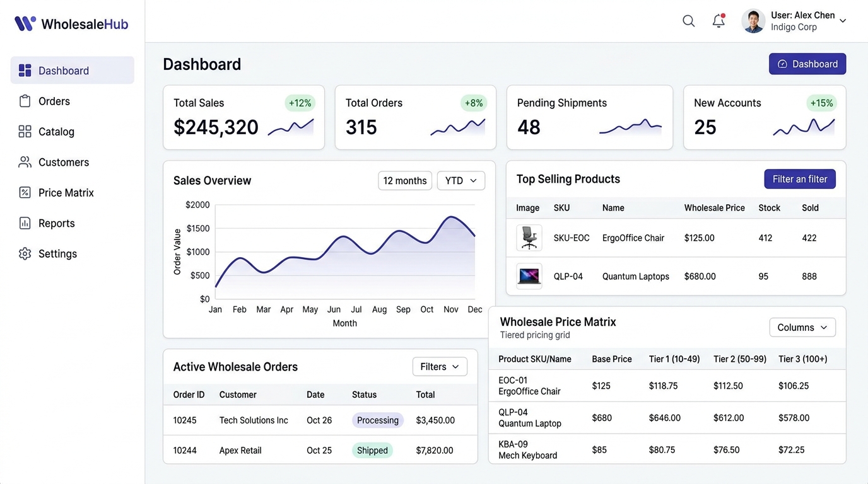Select the 12 months range button
Screen dimensions: 868x484
pyautogui.click(x=405, y=180)
